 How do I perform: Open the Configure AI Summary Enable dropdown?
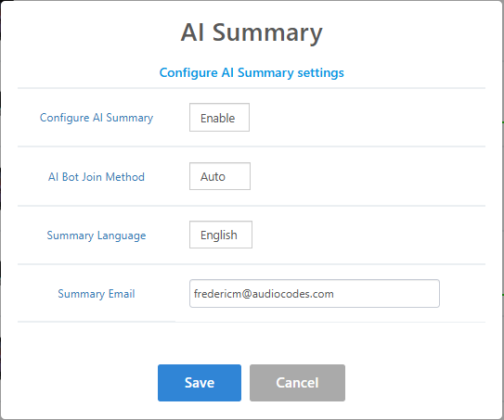pos(219,117)
